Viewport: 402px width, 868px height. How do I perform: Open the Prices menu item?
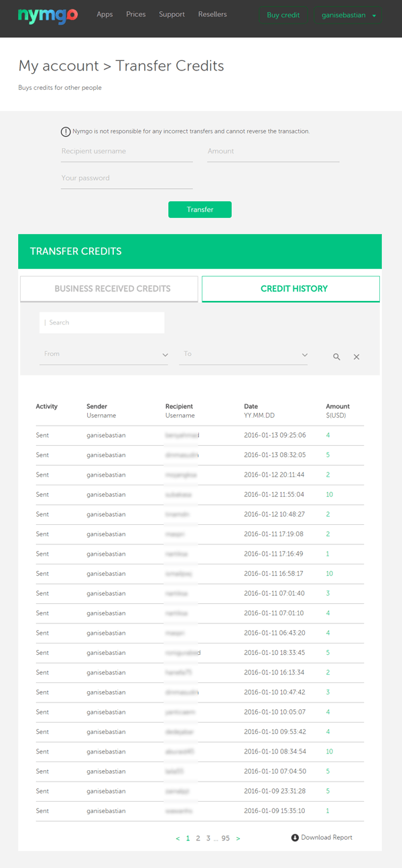136,14
